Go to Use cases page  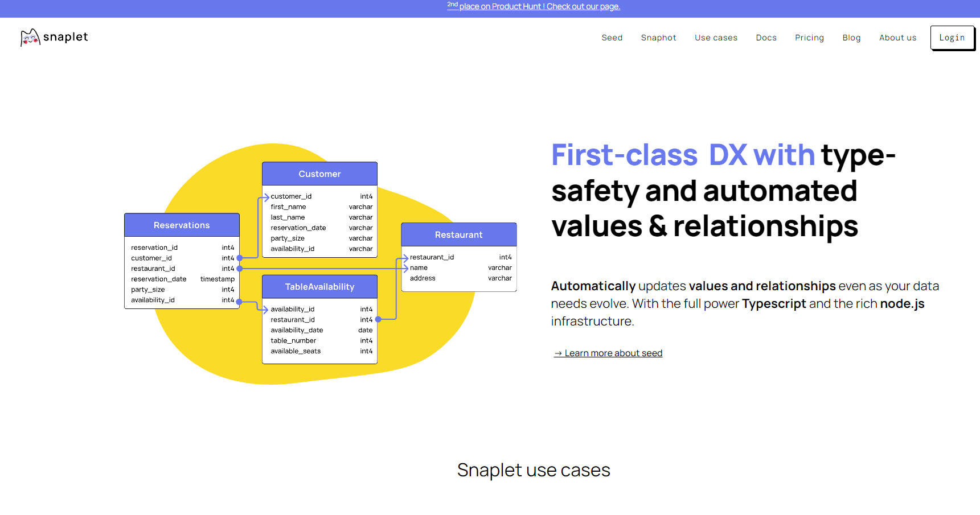coord(716,38)
